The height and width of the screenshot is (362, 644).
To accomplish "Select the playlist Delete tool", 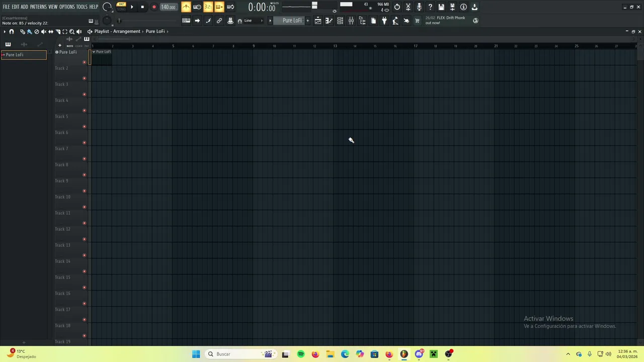I will [x=37, y=32].
